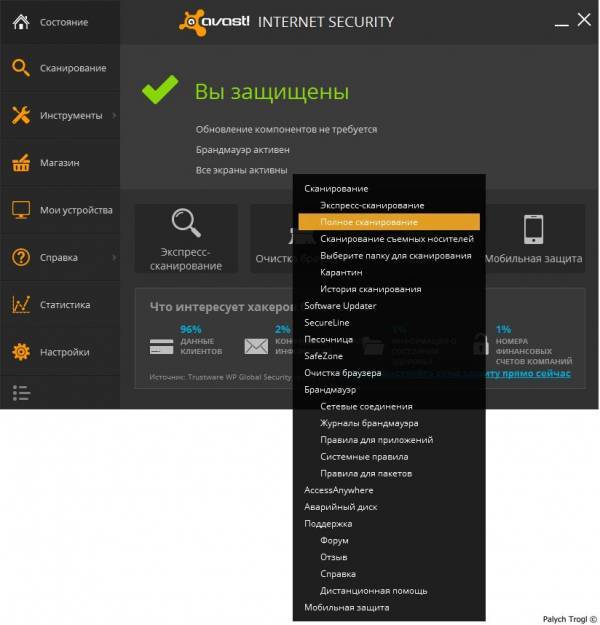600x625 pixels.
Task: Click the question mark Справка icon
Action: (21, 257)
